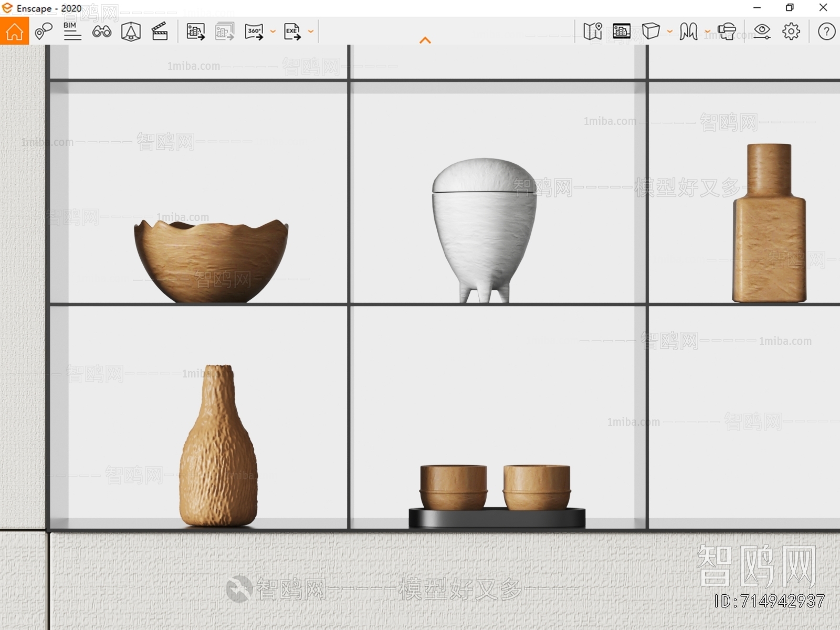Export 360° mono panorama
The image size is (840, 630).
tap(254, 31)
